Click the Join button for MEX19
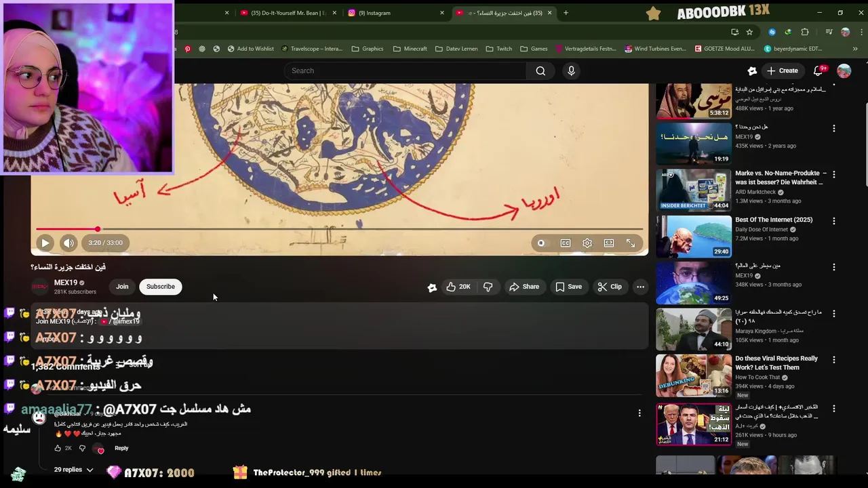 click(x=122, y=287)
